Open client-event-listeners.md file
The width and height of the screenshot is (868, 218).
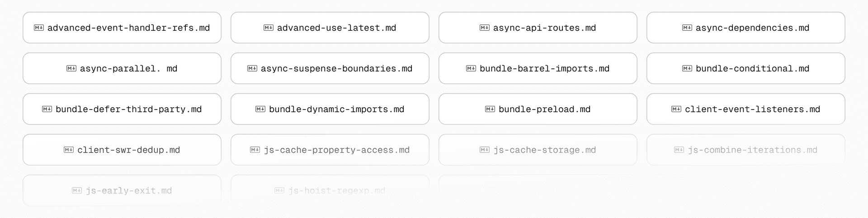[x=746, y=109]
